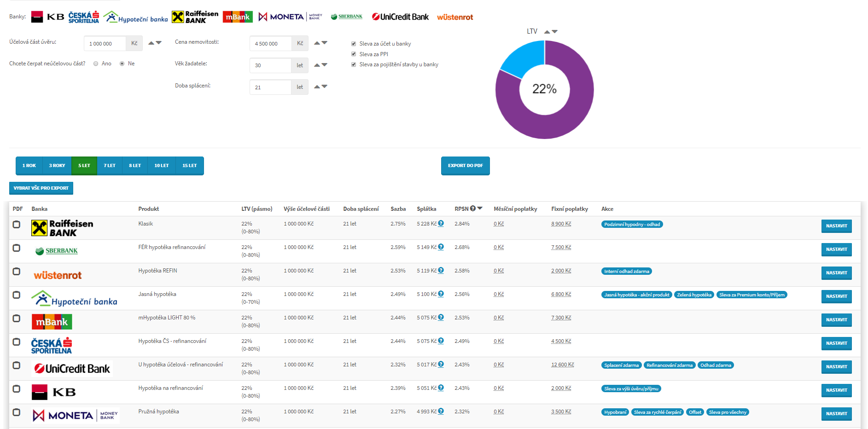The image size is (868, 429).
Task: Adjust Věk žadatele stepper arrows
Action: click(320, 65)
